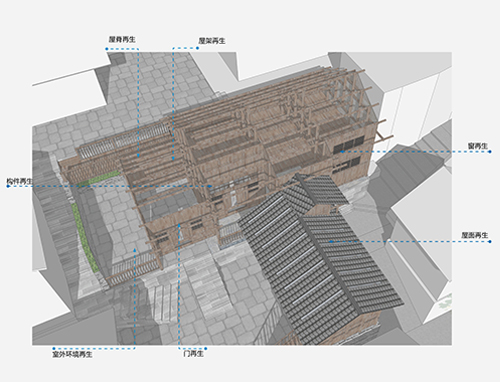Click the 门再生 label

tap(193, 354)
